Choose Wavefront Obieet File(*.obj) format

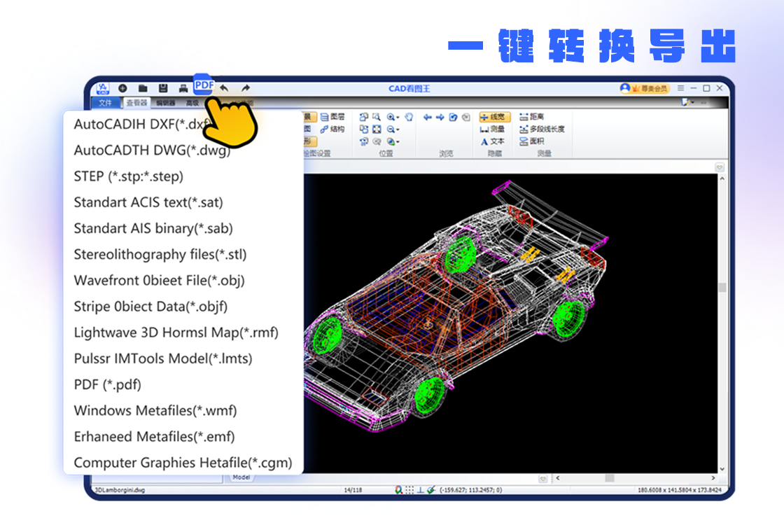[x=159, y=280]
